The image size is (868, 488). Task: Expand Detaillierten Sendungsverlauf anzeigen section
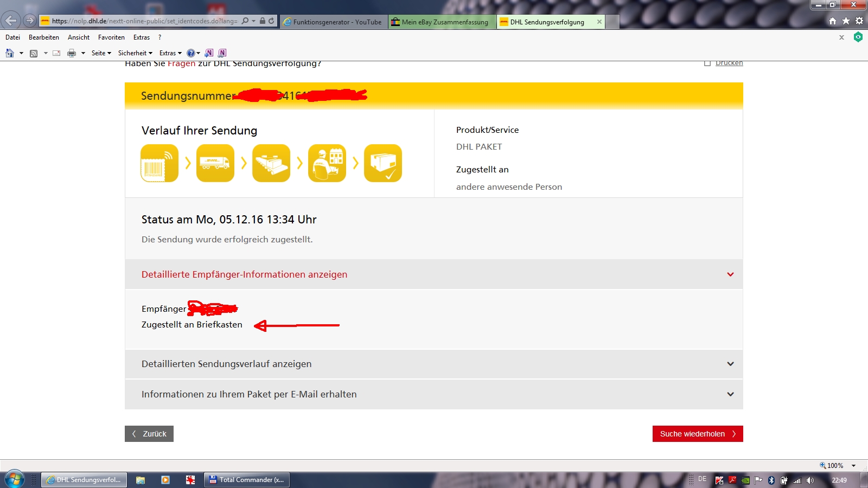pyautogui.click(x=434, y=364)
